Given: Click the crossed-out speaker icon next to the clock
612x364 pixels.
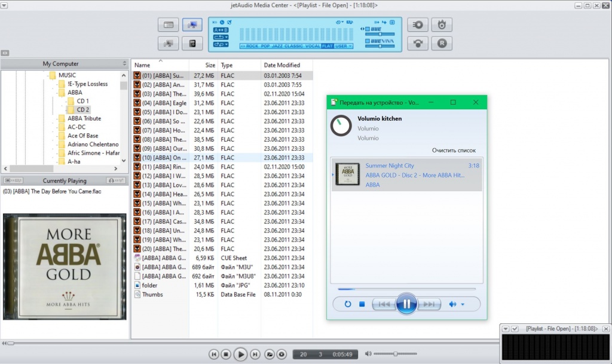Looking at the screenshot, I should tap(229, 22).
